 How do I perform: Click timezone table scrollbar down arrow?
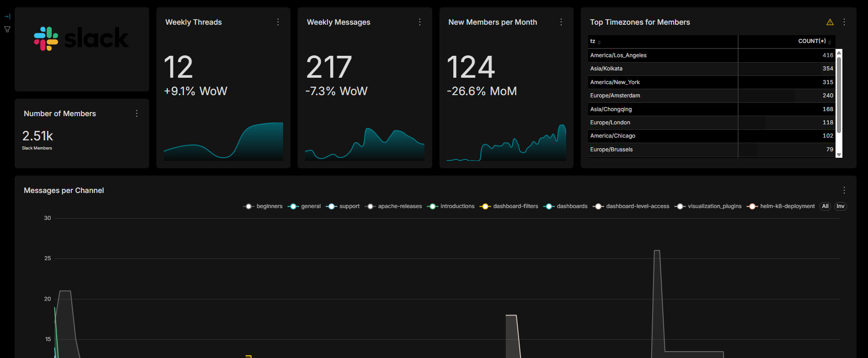tap(839, 155)
